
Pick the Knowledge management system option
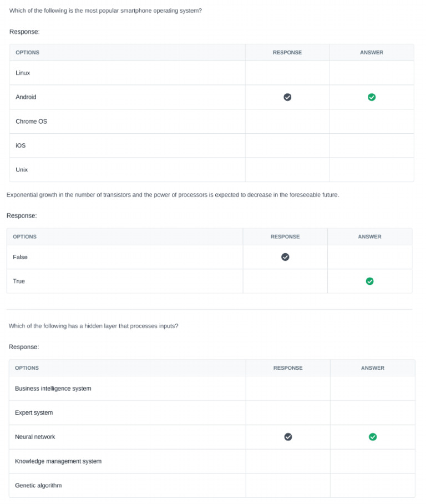pos(58,461)
